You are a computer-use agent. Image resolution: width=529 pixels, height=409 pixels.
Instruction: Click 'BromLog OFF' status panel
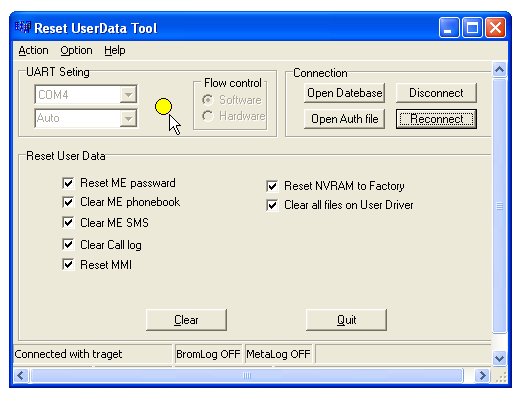208,354
